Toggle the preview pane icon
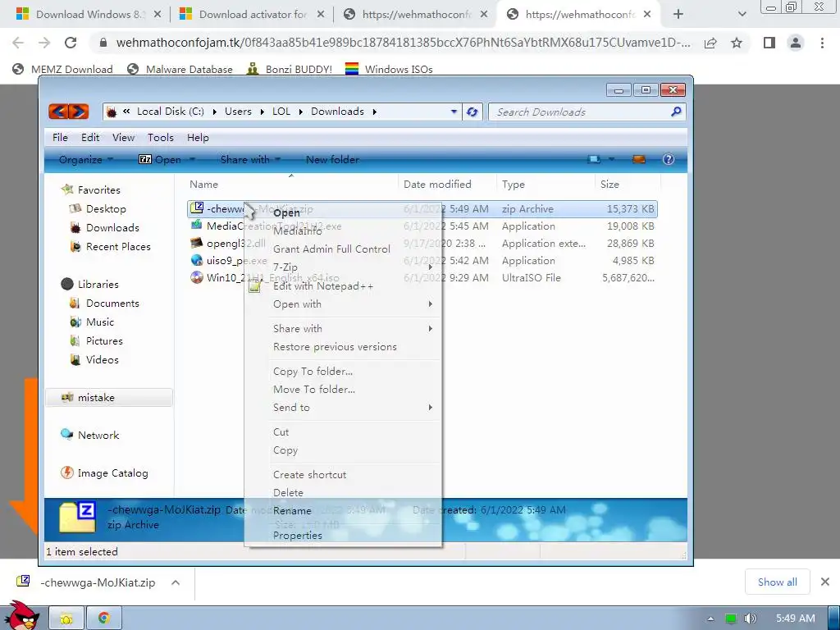840x630 pixels. tap(638, 160)
